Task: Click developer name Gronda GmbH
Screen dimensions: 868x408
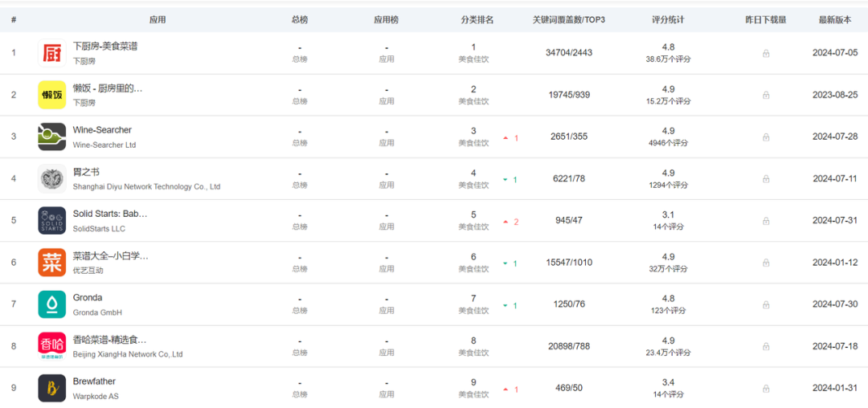Action: pos(97,312)
